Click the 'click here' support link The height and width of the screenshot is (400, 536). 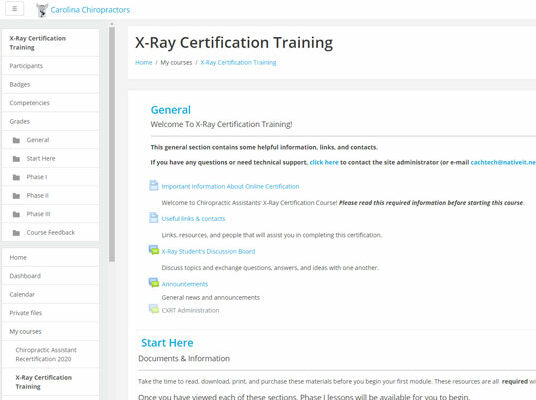pyautogui.click(x=324, y=162)
